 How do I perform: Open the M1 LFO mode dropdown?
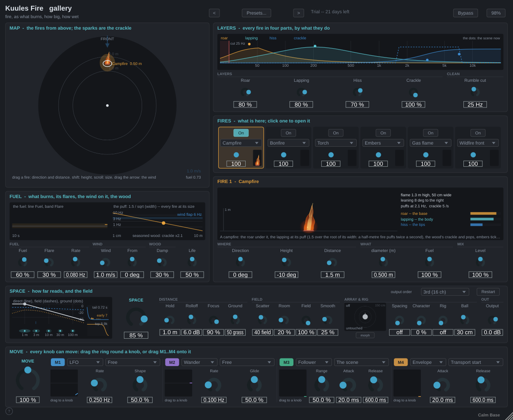85,362
